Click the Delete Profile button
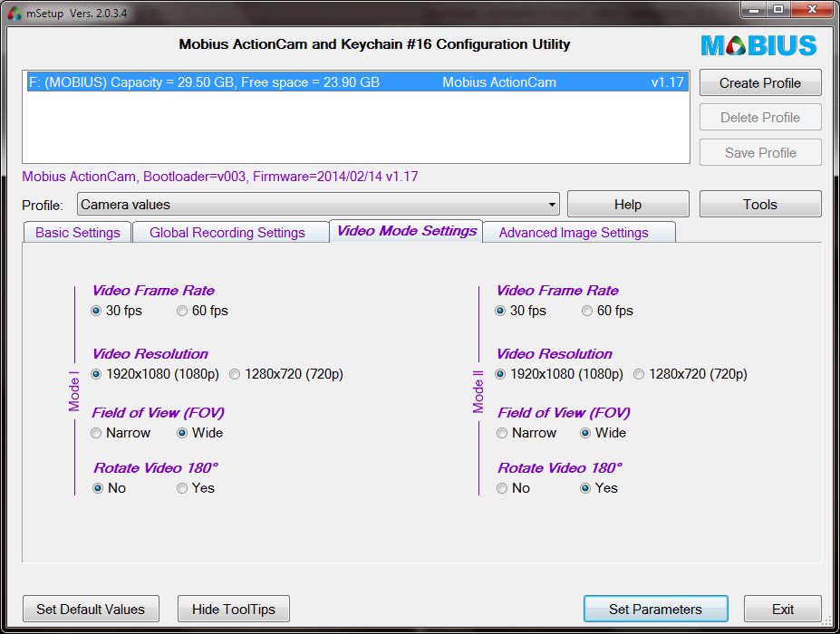The image size is (840, 634). click(x=760, y=117)
